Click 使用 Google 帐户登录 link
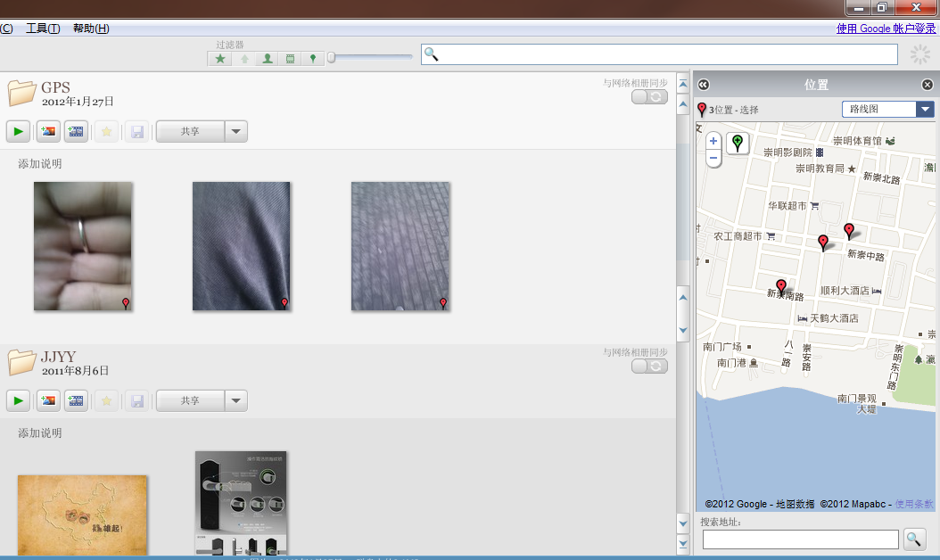The height and width of the screenshot is (560, 940). coord(886,29)
